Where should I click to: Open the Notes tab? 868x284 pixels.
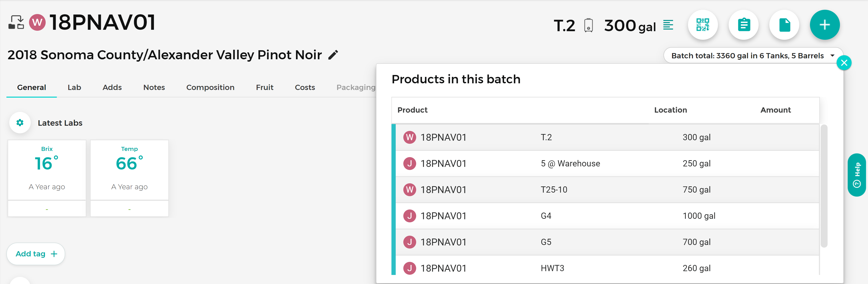click(154, 87)
